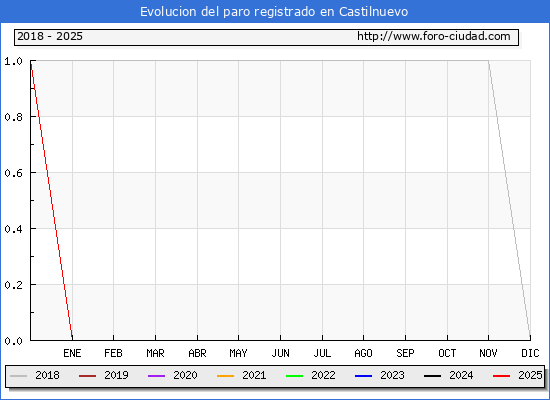Click the '2025' legend label

pos(530,375)
